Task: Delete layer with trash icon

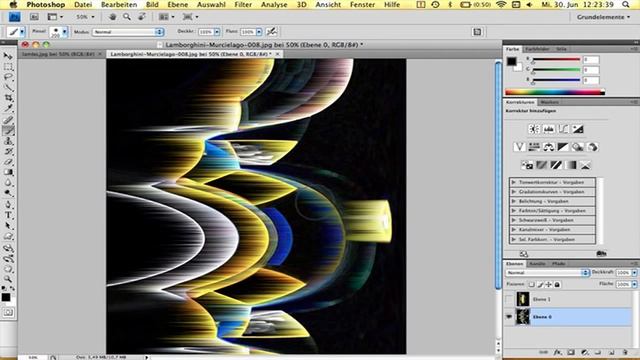Action: click(625, 352)
